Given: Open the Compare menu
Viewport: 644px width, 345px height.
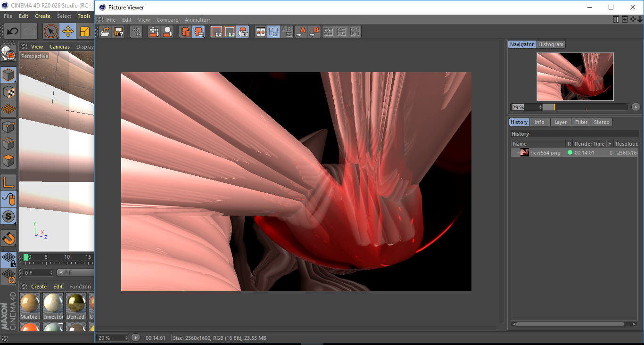Looking at the screenshot, I should pos(167,20).
